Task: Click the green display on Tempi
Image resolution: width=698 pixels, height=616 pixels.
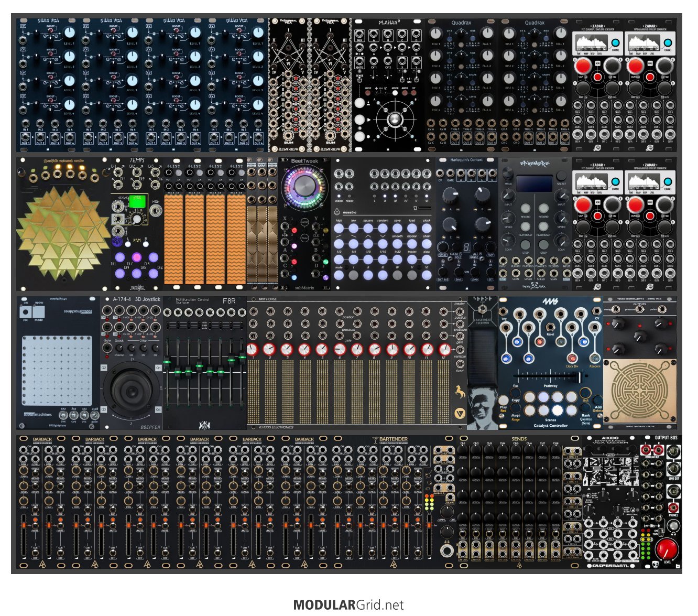Action: 136,200
